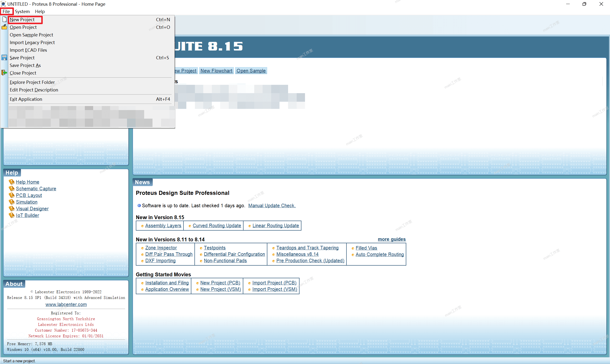610x364 pixels.
Task: Click the New Project page icon
Action: (5, 19)
